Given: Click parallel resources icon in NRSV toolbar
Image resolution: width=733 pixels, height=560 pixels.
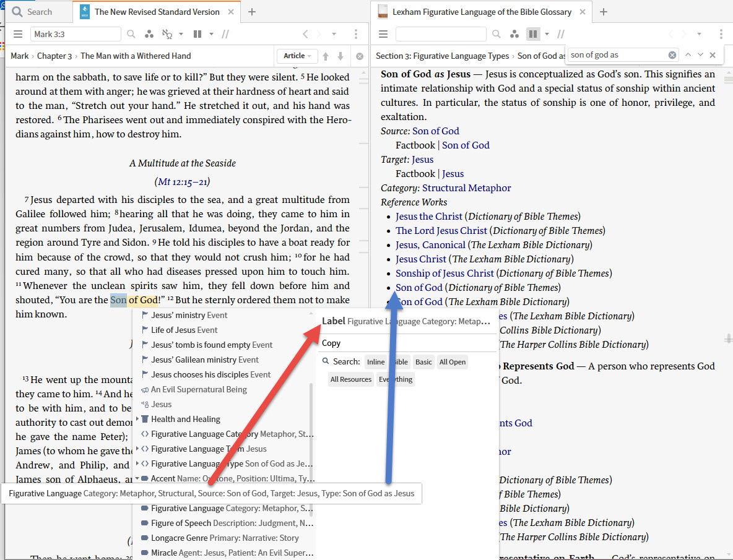Looking at the screenshot, I should pos(225,34).
